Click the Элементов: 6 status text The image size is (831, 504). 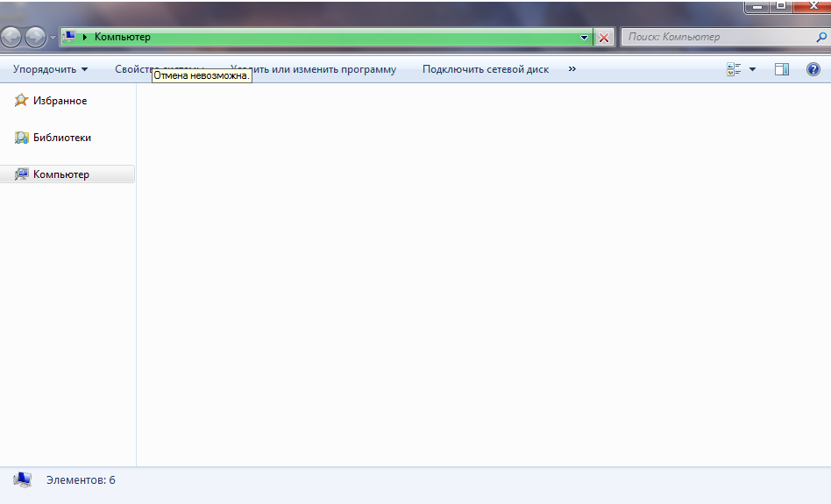pyautogui.click(x=81, y=480)
